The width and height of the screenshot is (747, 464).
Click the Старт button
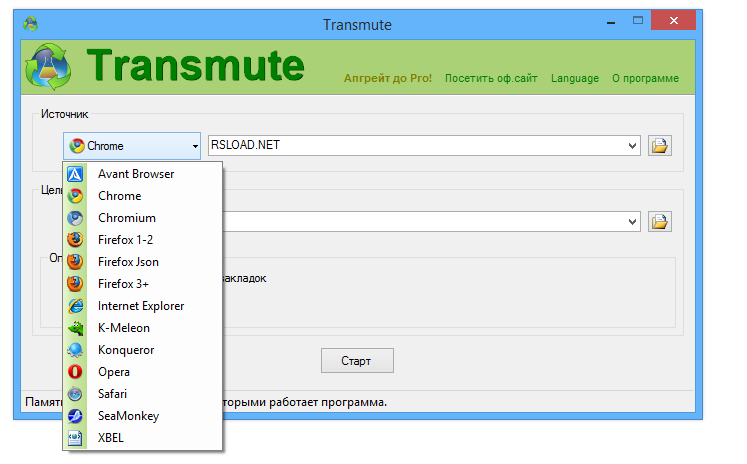pos(357,361)
